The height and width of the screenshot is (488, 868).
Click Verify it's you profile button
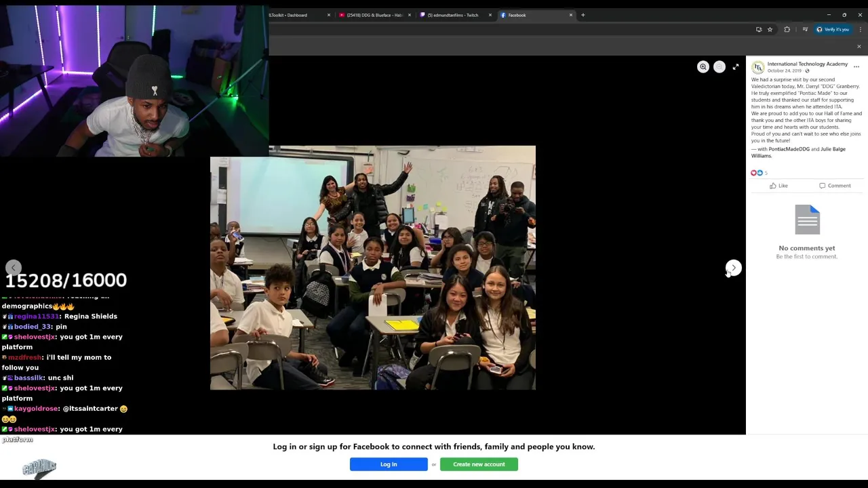coord(833,29)
